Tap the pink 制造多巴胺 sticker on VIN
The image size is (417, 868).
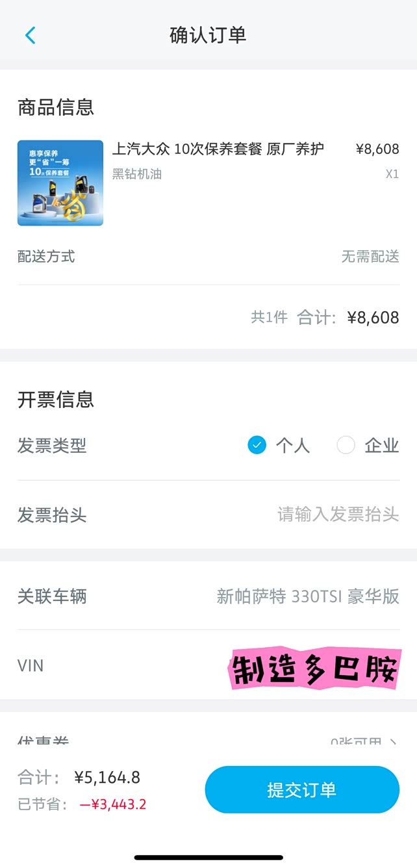[314, 667]
